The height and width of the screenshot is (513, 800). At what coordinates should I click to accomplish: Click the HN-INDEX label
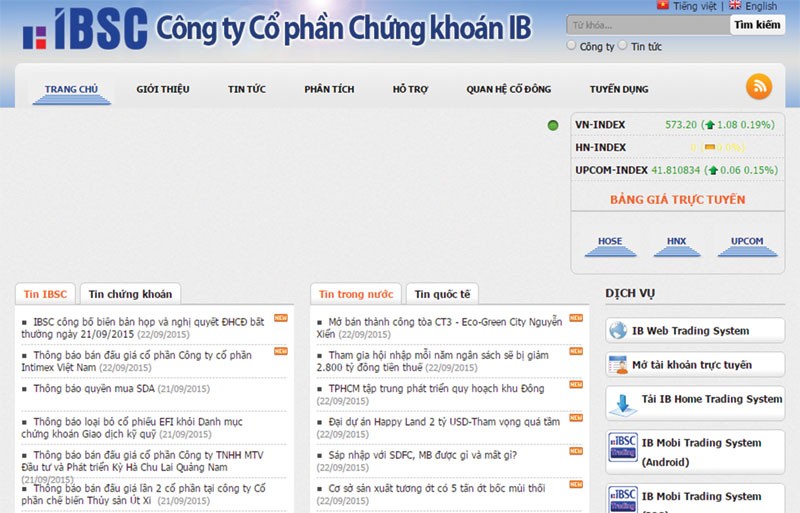(601, 148)
